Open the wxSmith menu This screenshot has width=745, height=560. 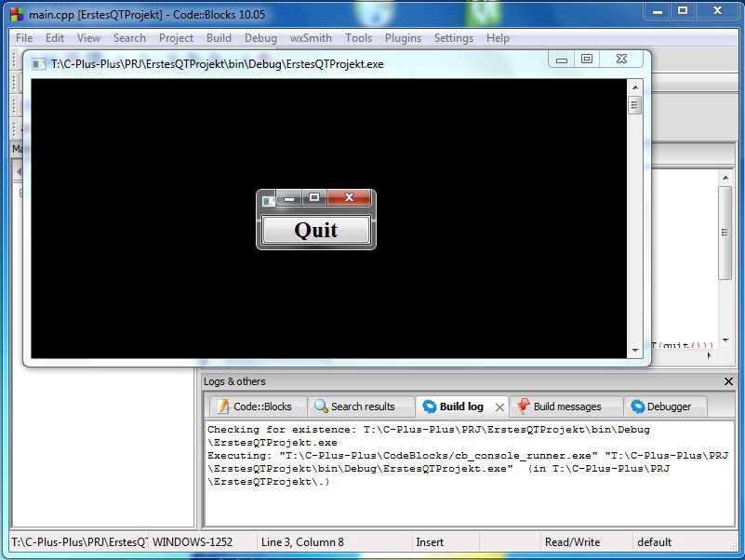(x=311, y=38)
